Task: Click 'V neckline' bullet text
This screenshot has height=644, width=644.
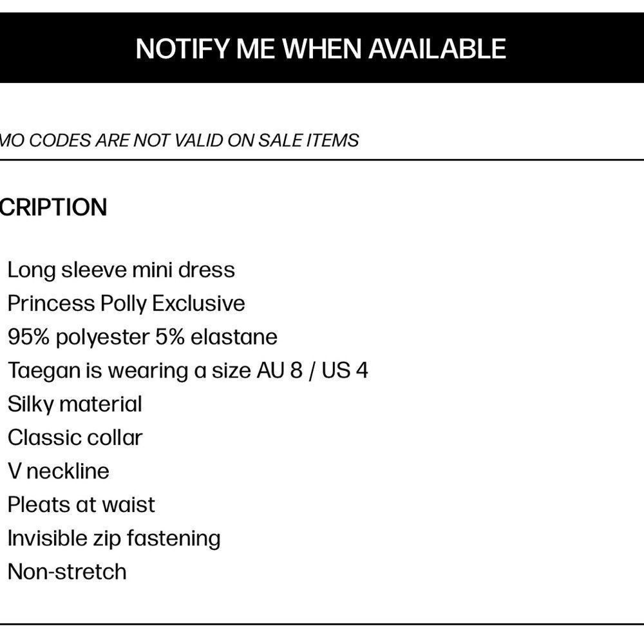Action: tap(59, 471)
